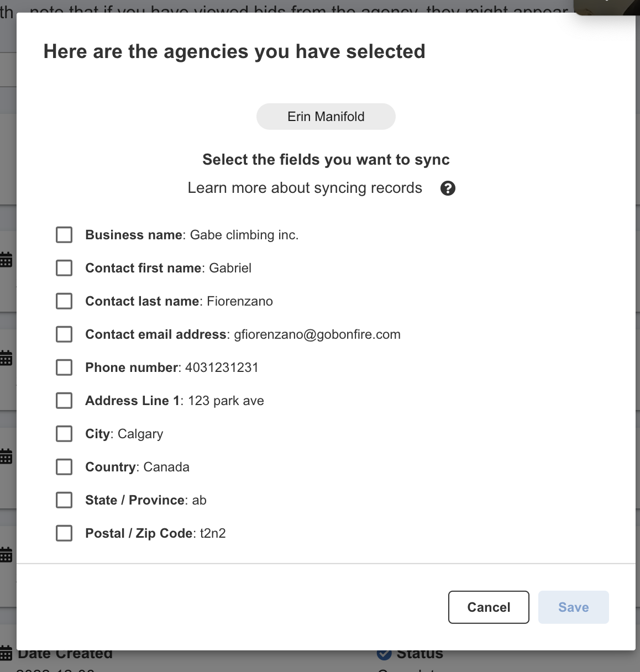Screen dimensions: 640x672
Task: Select the State / Province checkbox
Action: coord(64,500)
